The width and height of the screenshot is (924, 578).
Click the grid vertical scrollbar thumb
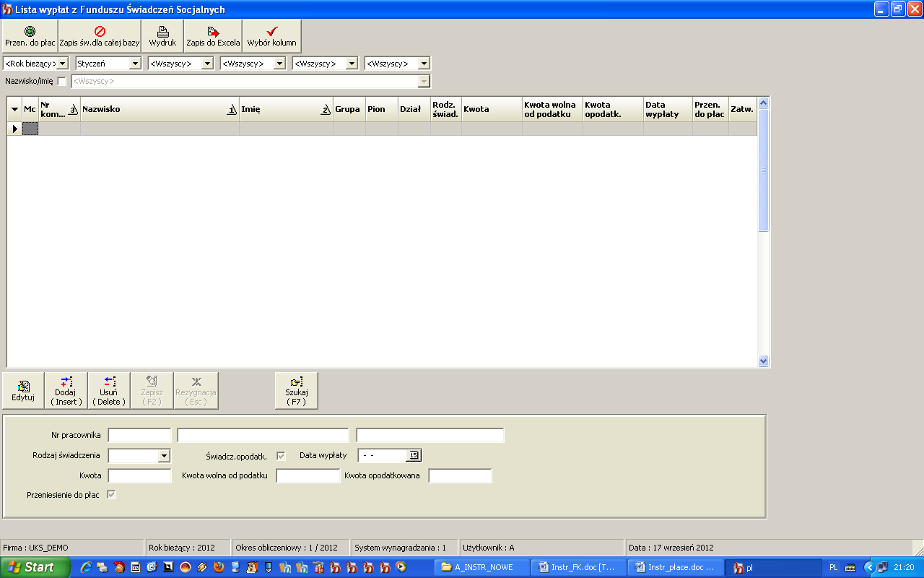[x=764, y=171]
